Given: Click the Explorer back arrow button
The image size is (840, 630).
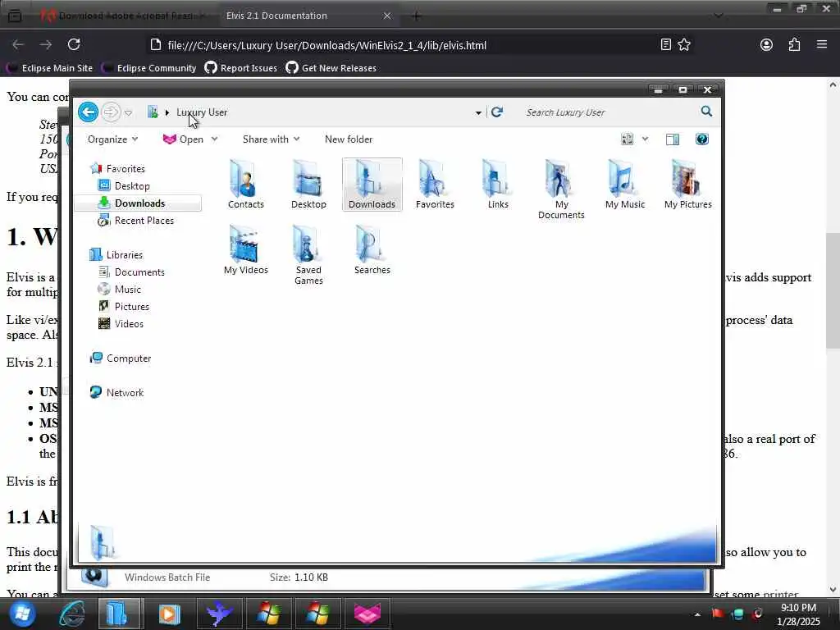Looking at the screenshot, I should [88, 112].
